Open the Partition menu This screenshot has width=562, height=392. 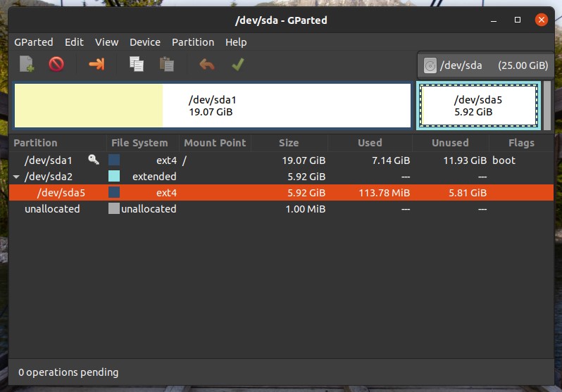pos(192,42)
